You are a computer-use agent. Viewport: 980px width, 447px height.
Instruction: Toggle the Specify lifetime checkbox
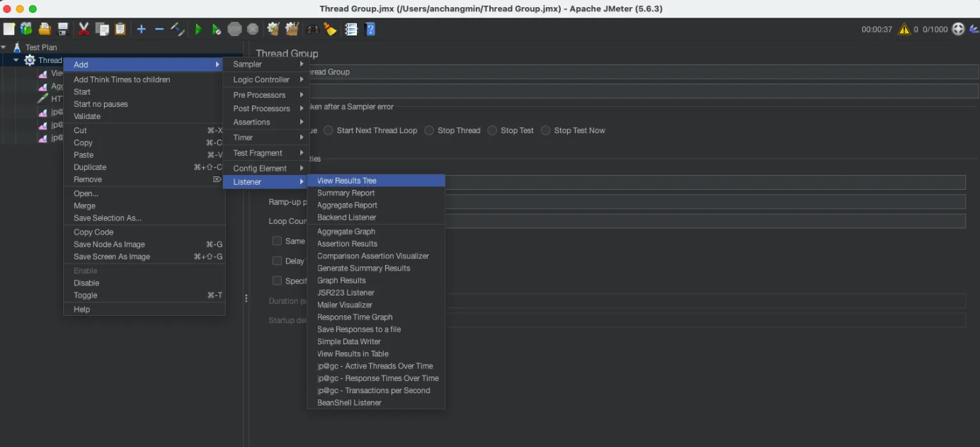click(x=278, y=281)
